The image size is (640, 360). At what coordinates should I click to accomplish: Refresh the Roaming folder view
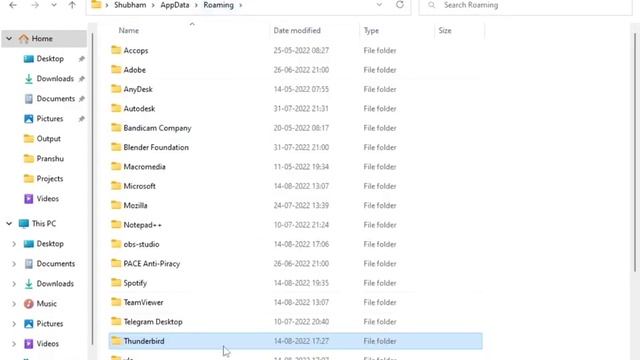pos(400,5)
